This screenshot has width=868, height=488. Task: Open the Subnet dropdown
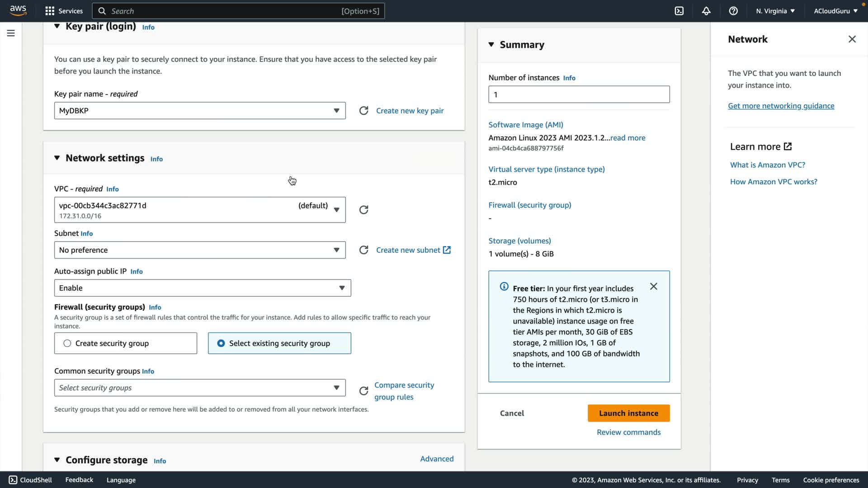(x=200, y=250)
